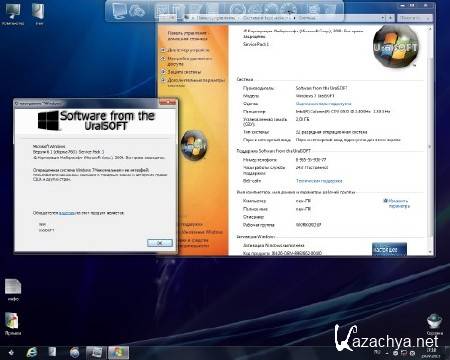The width and height of the screenshot is (450, 360).
Task: Click the scroll down arrow in System window
Action: tap(430, 252)
